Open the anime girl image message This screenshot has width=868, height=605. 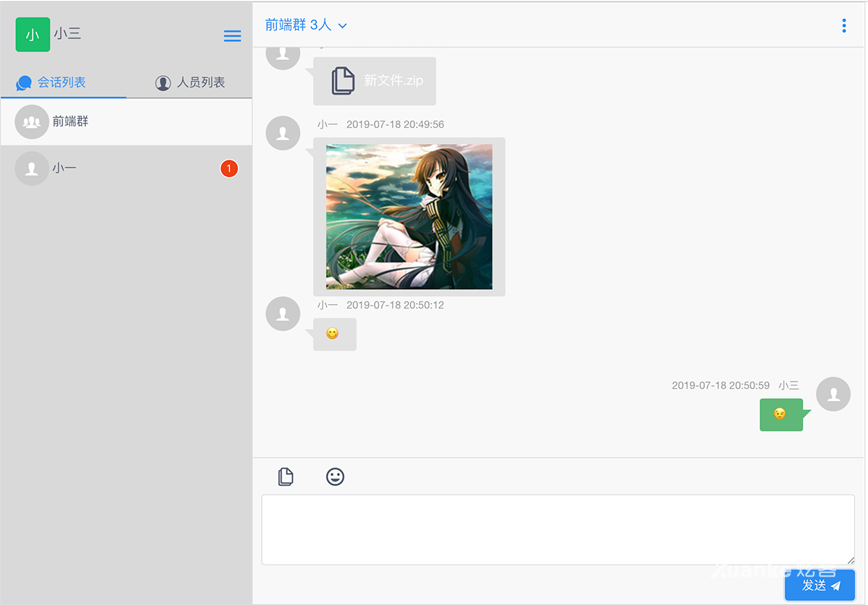(x=409, y=217)
